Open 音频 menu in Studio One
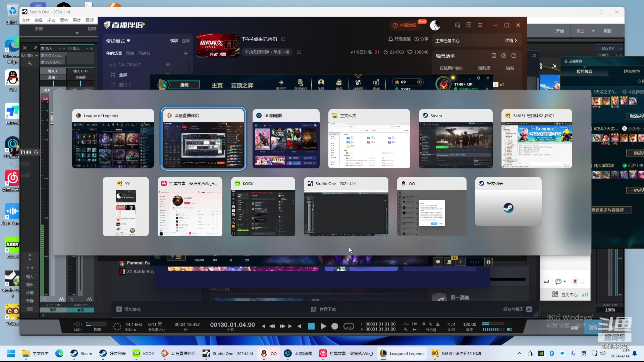This screenshot has width=644, height=362. tap(90, 20)
